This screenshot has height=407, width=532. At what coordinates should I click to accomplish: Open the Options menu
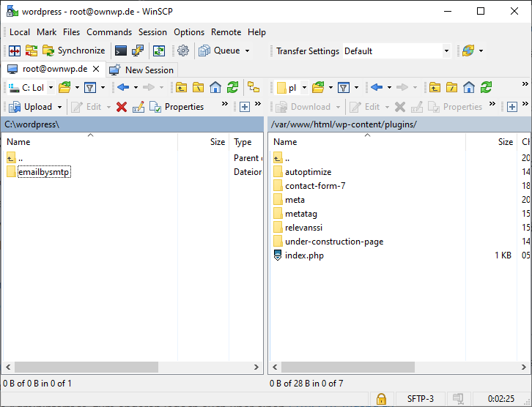click(189, 32)
